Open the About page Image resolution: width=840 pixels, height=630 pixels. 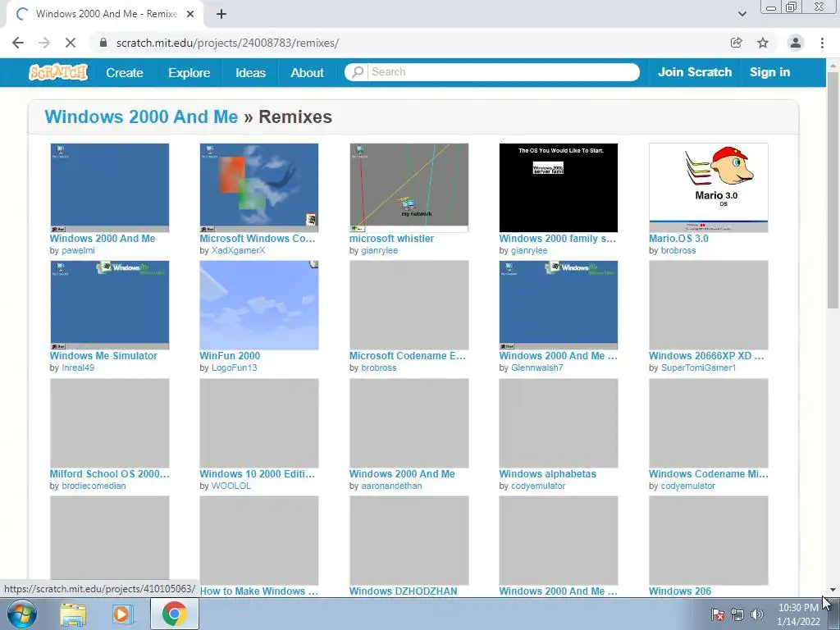click(307, 72)
